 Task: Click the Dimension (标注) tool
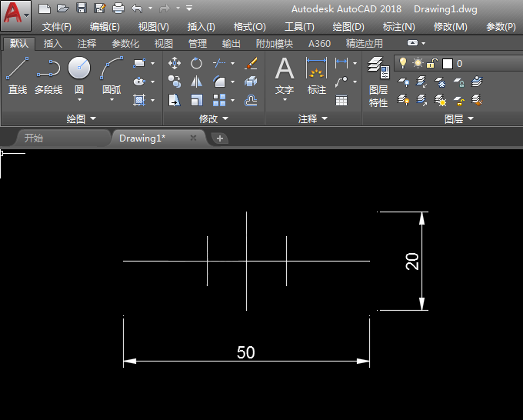(316, 75)
